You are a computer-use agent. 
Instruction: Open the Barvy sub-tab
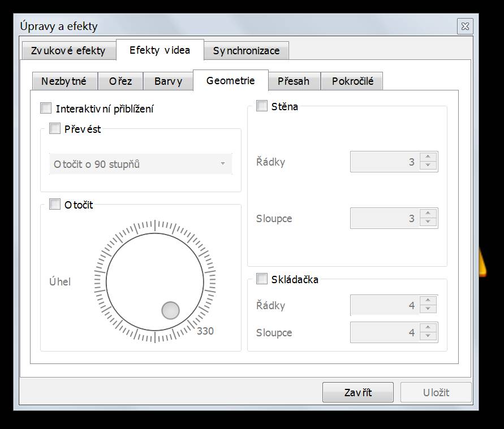(168, 81)
